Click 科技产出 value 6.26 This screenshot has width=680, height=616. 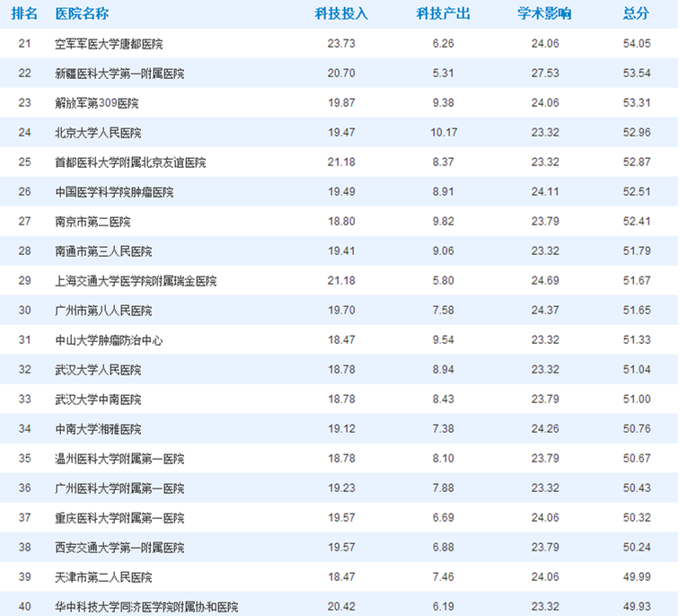click(x=443, y=43)
